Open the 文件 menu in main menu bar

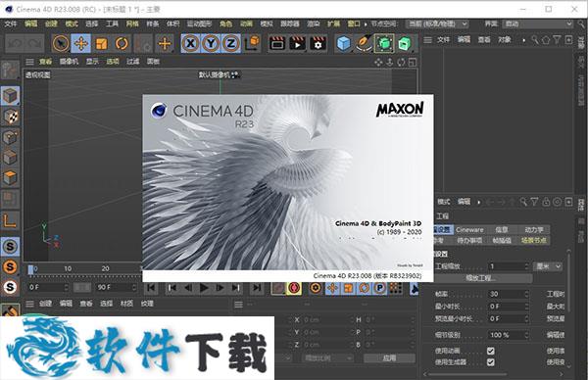tap(11, 24)
